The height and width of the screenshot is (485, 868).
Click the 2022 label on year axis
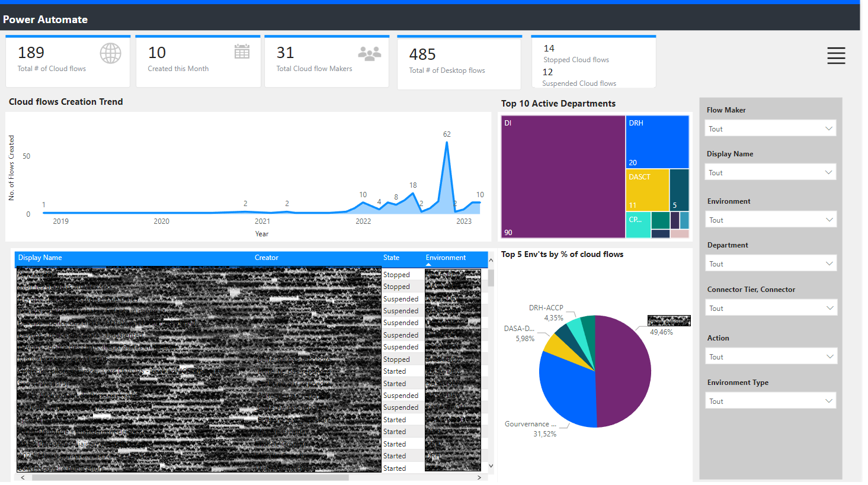click(363, 221)
